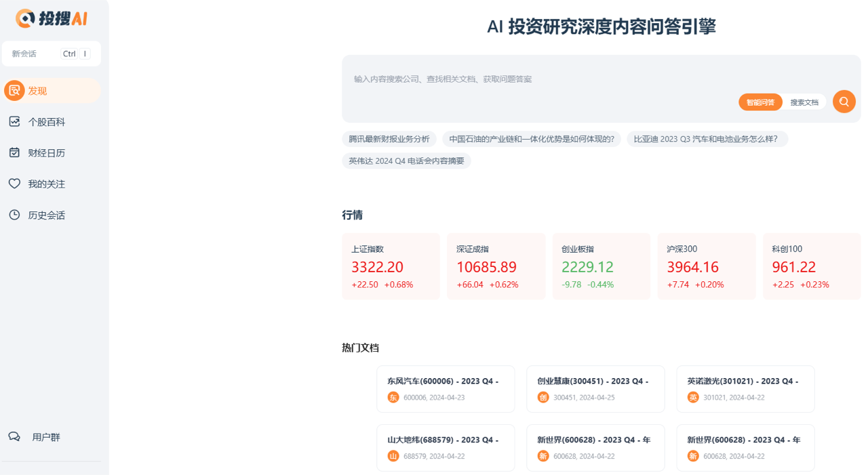Open the 创业板指 market card

pyautogui.click(x=601, y=266)
